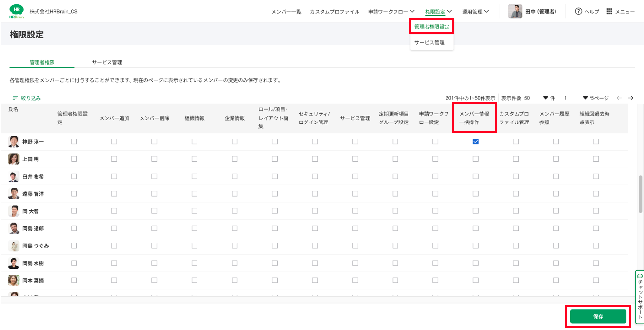Click name 遠藤 智洋
The image size is (644, 330).
[33, 194]
